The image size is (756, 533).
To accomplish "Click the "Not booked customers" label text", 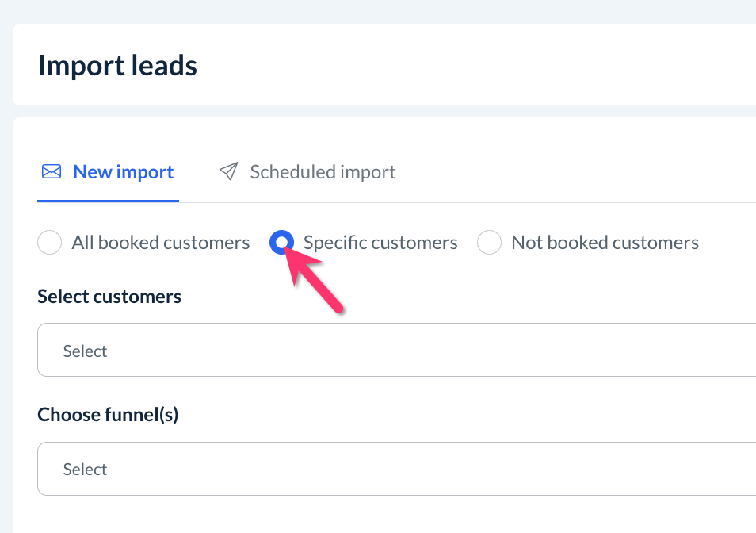I will coord(605,243).
